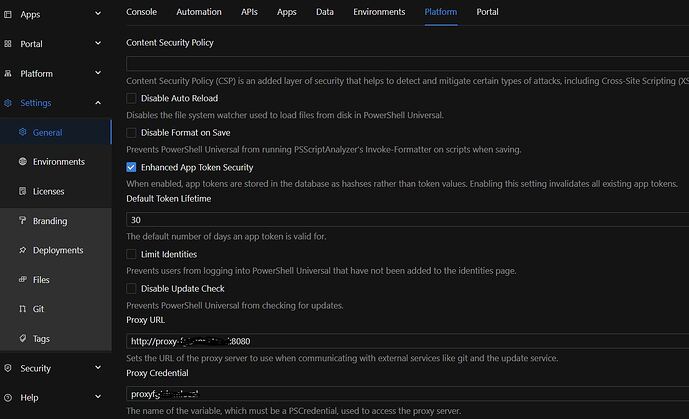This screenshot has width=689, height=419.
Task: Collapse the Settings section chevron
Action: coord(98,102)
